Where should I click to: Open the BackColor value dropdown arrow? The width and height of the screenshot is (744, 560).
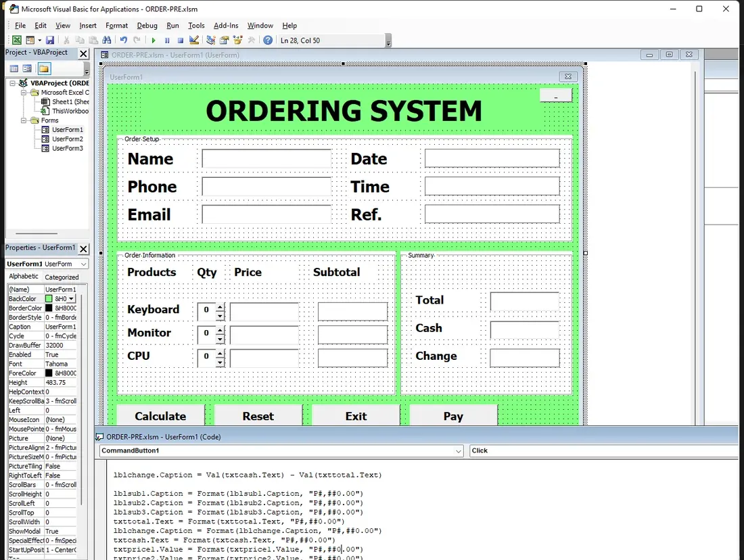71,298
